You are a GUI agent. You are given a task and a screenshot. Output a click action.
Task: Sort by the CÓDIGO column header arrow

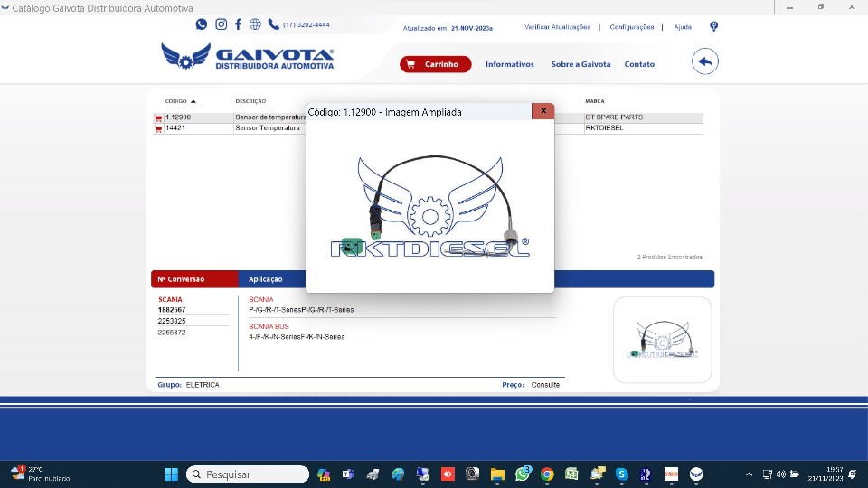193,101
